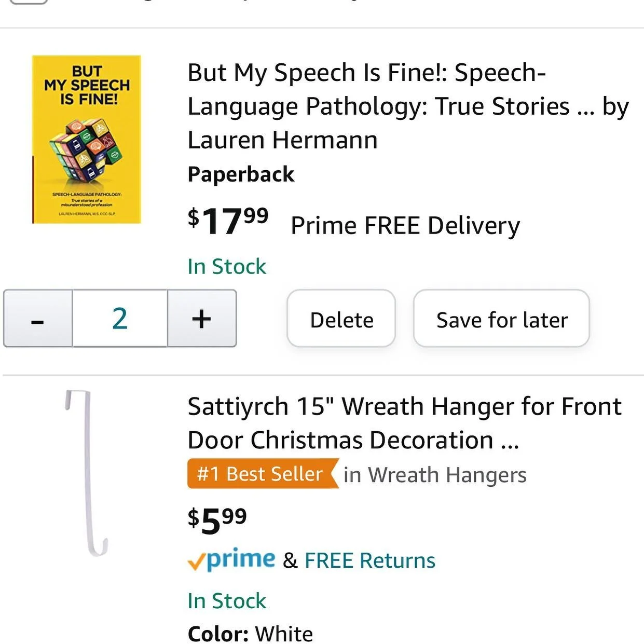Tap the Color: White label
Image resolution: width=644 pixels, height=644 pixels.
(250, 634)
